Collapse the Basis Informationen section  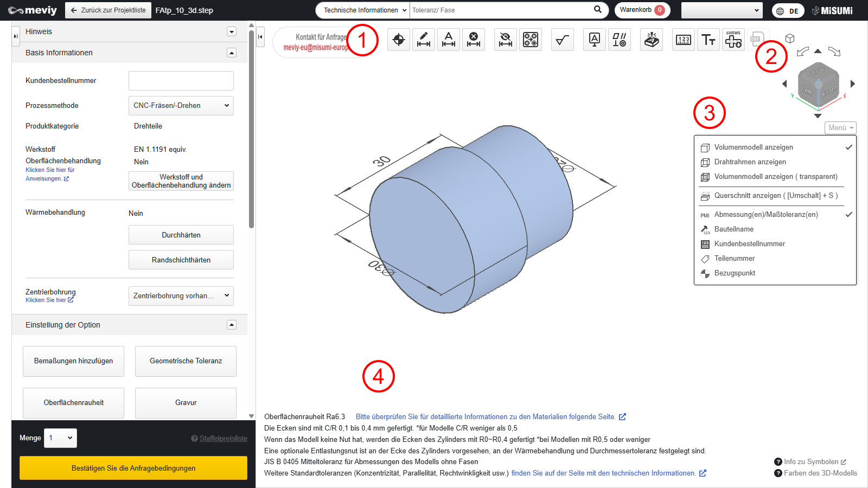point(232,53)
